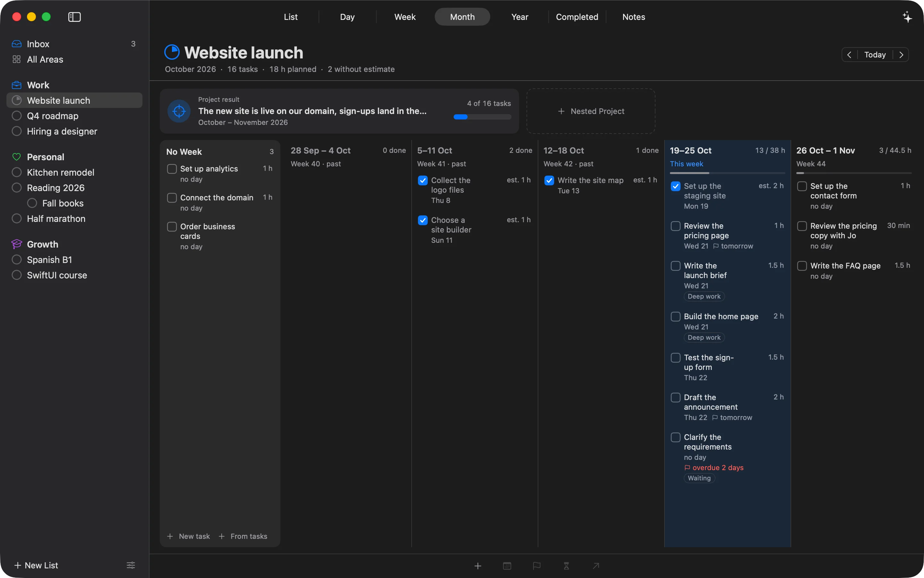
Task: Click the 19–25 Oct week progress bar
Action: coord(727,173)
